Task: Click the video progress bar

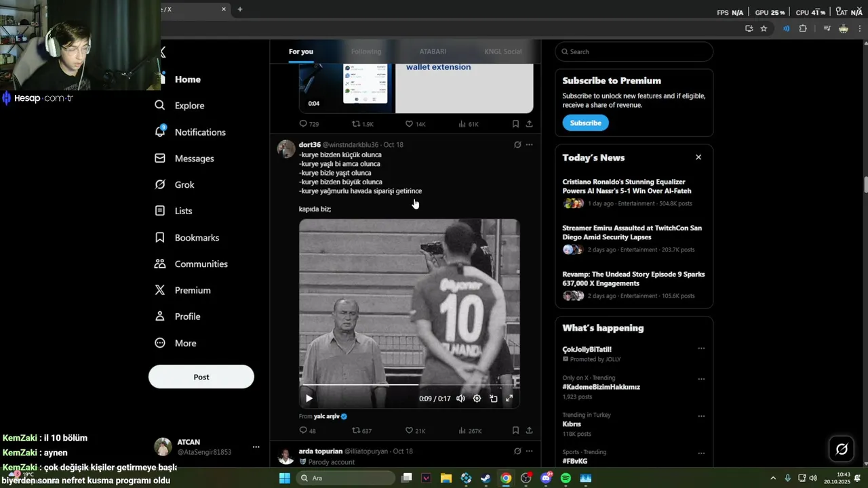Action: click(x=410, y=384)
